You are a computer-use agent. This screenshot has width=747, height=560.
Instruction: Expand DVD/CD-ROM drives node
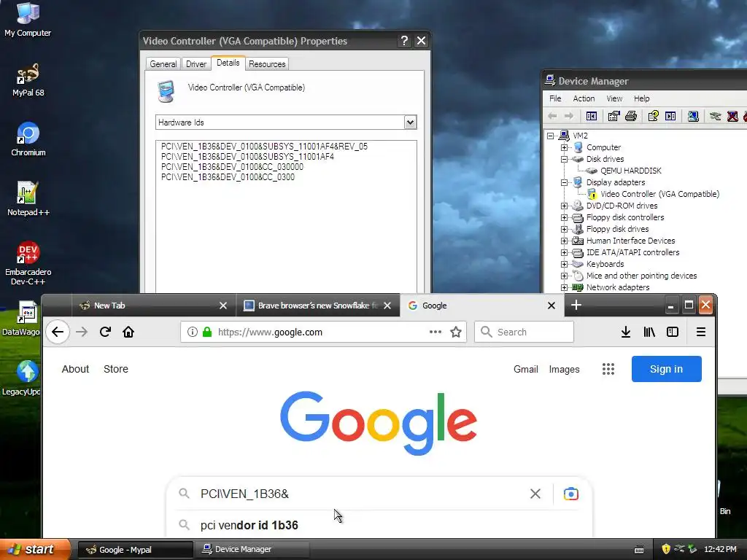click(x=564, y=206)
